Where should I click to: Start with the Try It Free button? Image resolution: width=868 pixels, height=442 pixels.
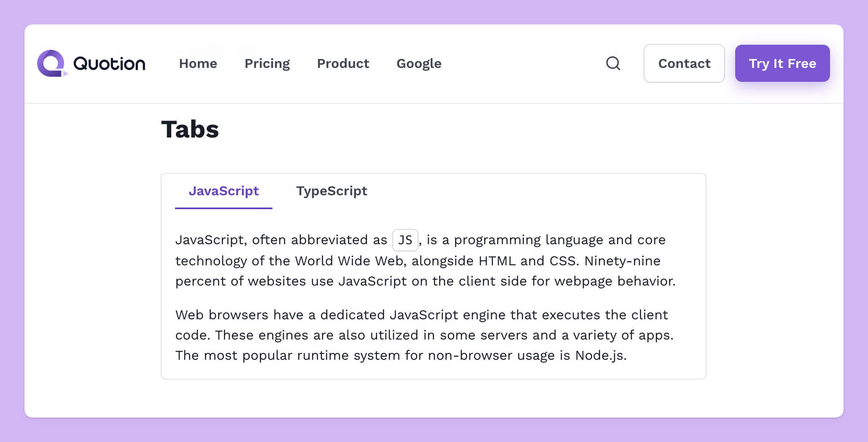click(x=782, y=63)
